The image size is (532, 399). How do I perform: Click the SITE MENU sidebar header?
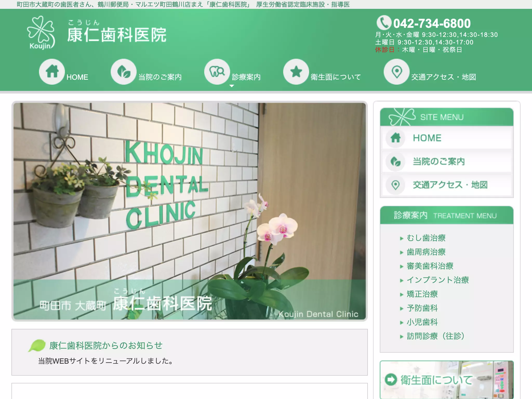point(447,117)
